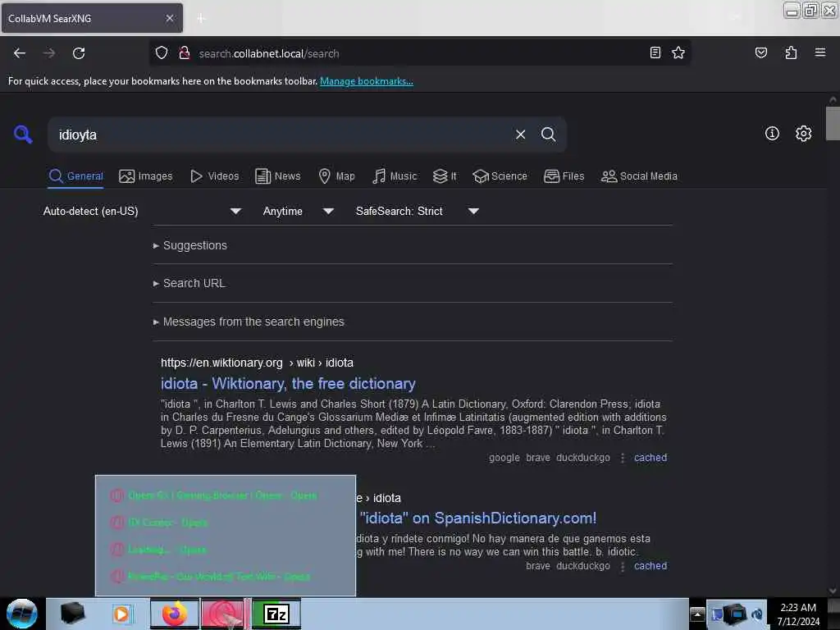Click the en.wiktionary.org result URL
Image resolution: width=840 pixels, height=630 pixels.
click(x=257, y=363)
